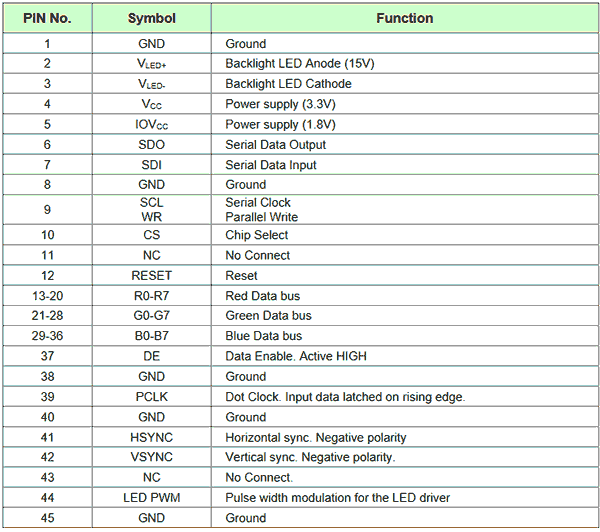Select the 'RESET' symbol cell
The image size is (600, 532).
point(152,276)
